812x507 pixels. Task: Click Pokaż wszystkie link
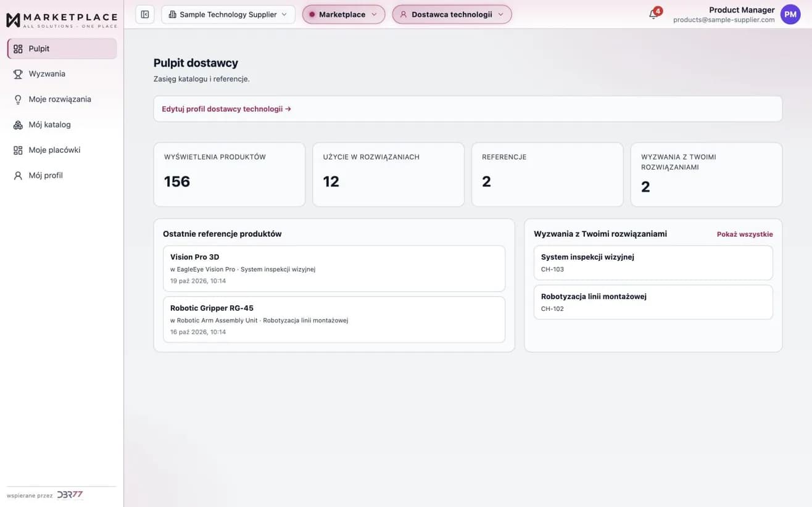pos(745,234)
